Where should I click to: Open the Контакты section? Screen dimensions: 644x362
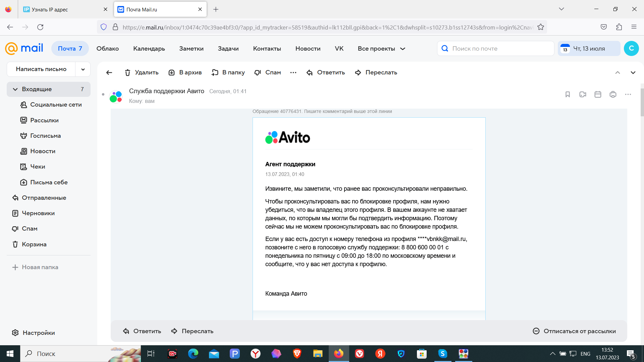pos(267,48)
